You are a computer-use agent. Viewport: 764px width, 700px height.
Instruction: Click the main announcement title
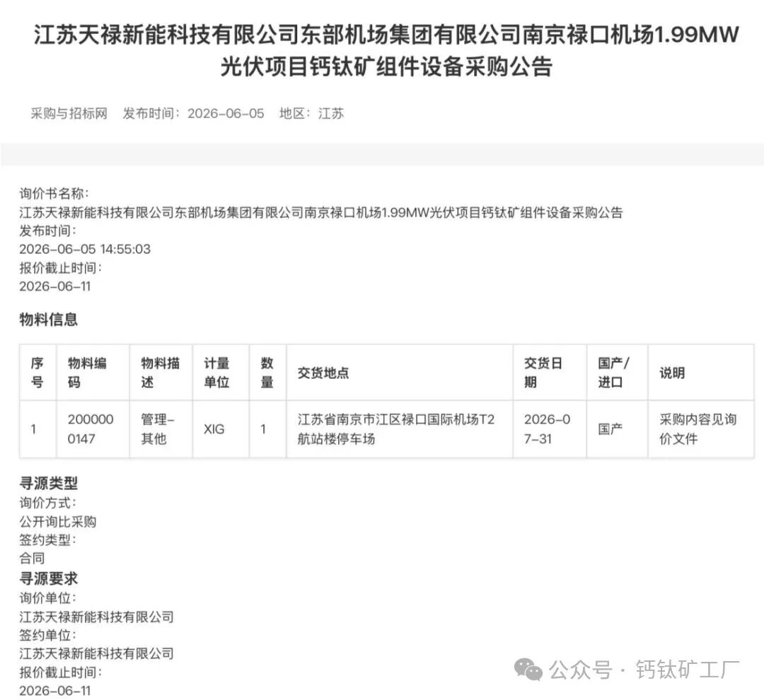coord(386,50)
